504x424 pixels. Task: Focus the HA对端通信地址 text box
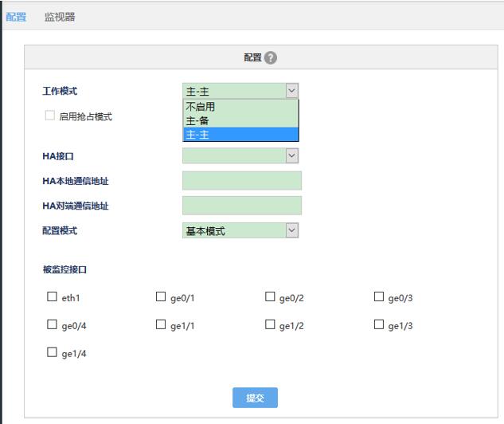click(x=242, y=206)
